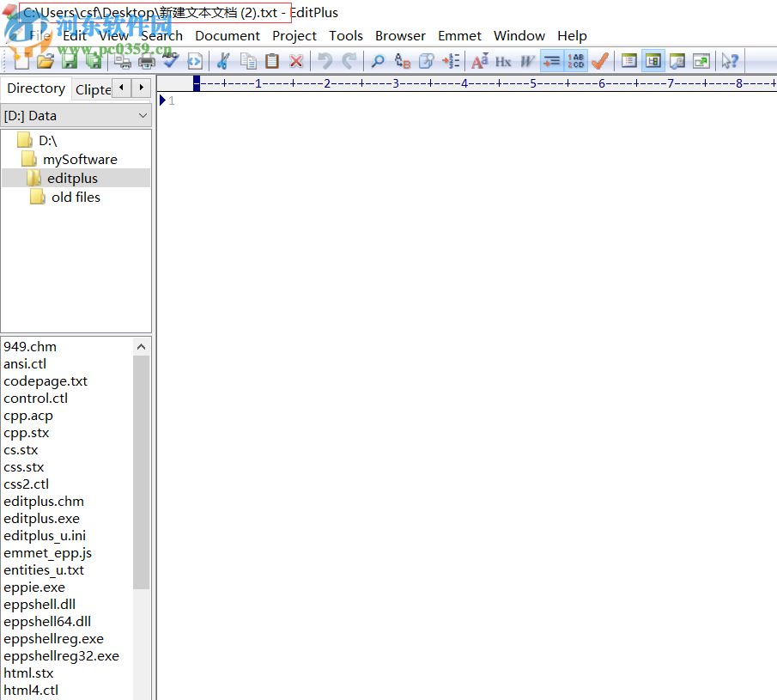777x700 pixels.
Task: Open the Window menu
Action: (519, 36)
